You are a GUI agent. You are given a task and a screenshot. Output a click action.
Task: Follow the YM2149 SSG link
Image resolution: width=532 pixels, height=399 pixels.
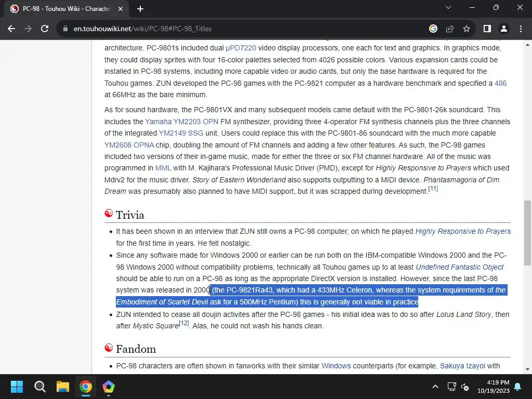181,133
